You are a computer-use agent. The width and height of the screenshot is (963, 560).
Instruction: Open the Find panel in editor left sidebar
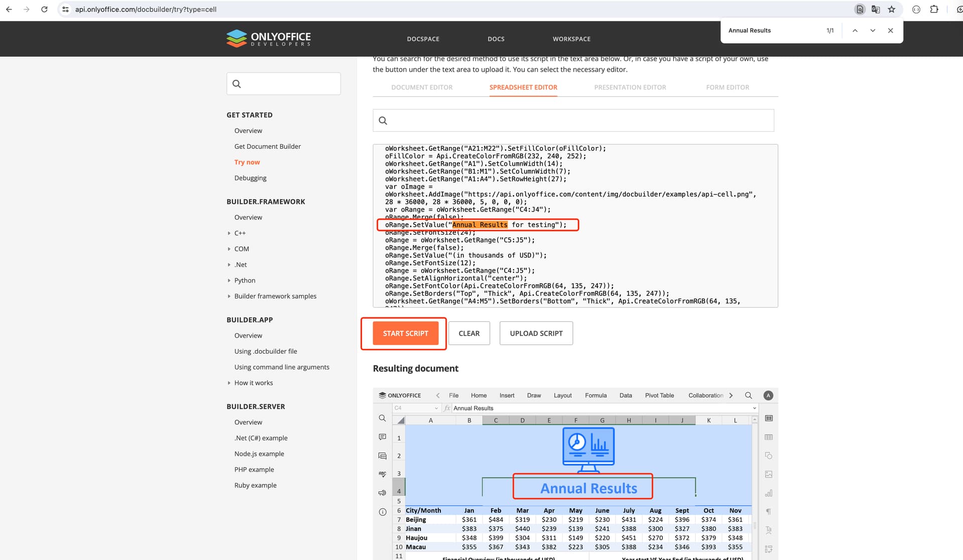(382, 418)
